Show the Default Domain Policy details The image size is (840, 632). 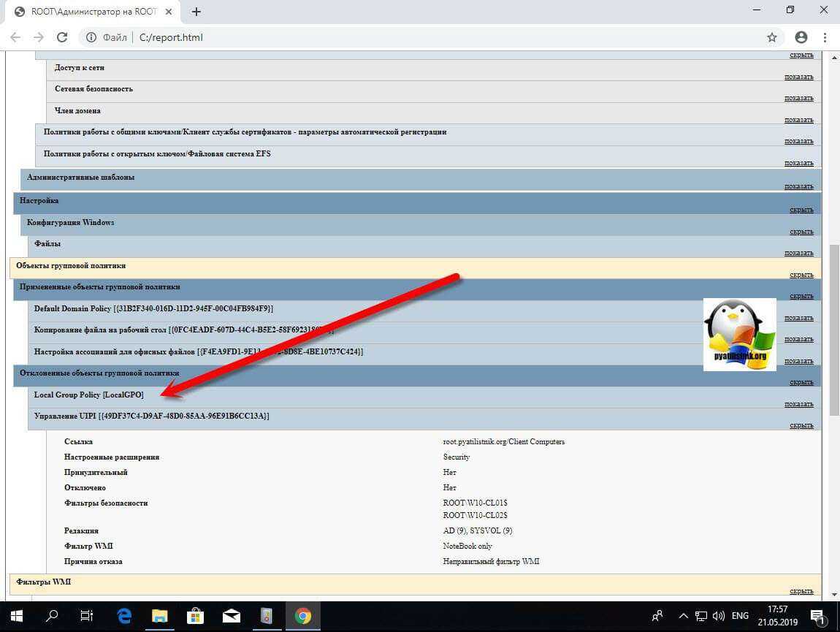(798, 318)
